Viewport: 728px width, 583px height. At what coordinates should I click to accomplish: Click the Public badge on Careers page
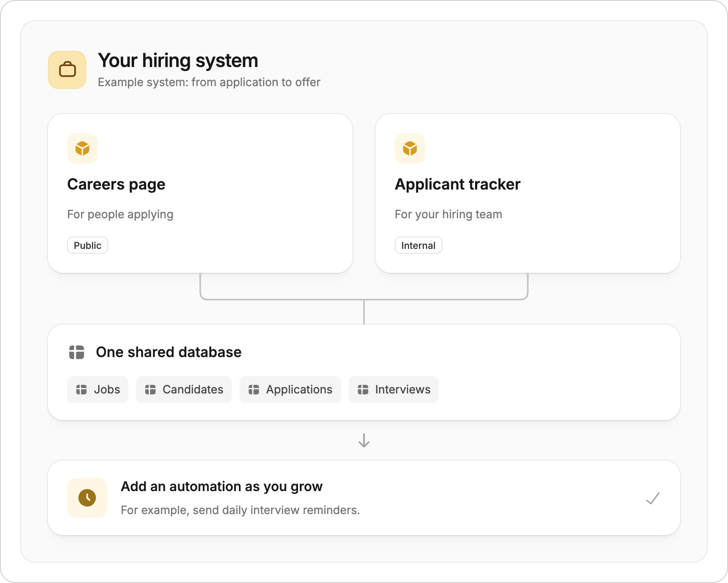(88, 245)
